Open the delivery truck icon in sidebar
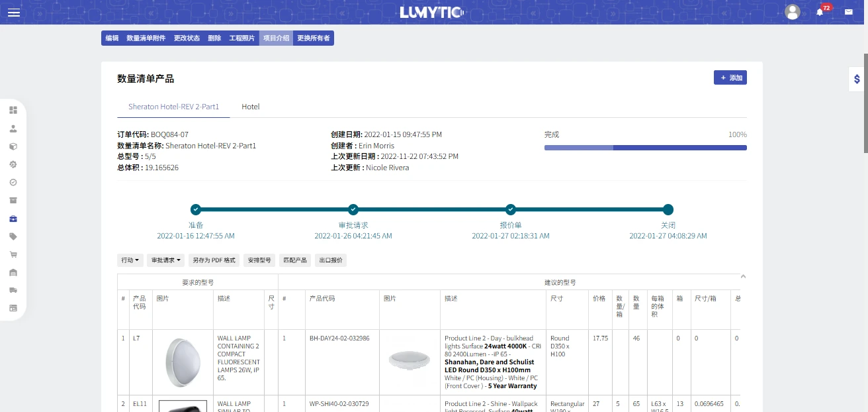The width and height of the screenshot is (868, 412). [13, 290]
